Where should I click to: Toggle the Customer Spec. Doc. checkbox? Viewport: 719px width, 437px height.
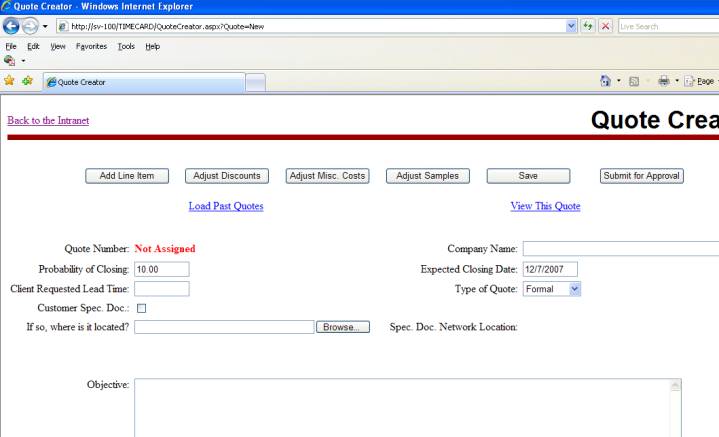(x=141, y=308)
